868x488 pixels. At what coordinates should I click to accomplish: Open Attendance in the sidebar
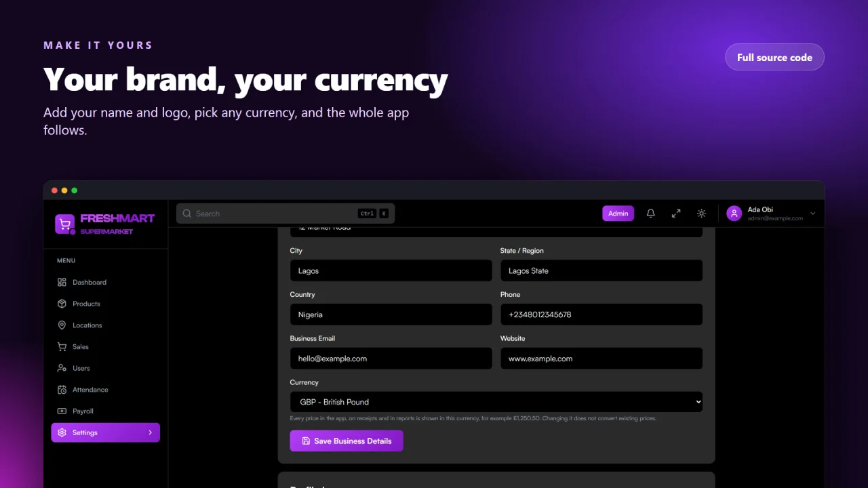pos(106,390)
